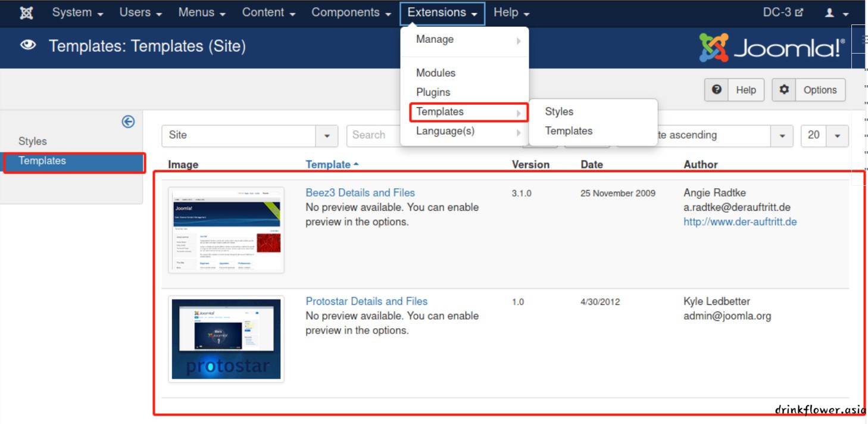This screenshot has height=424, width=868.
Task: Open the Users menu
Action: (x=140, y=13)
